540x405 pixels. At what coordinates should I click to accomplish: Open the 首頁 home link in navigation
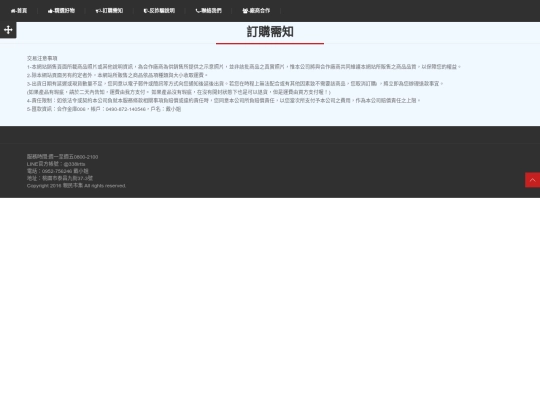pyautogui.click(x=19, y=11)
